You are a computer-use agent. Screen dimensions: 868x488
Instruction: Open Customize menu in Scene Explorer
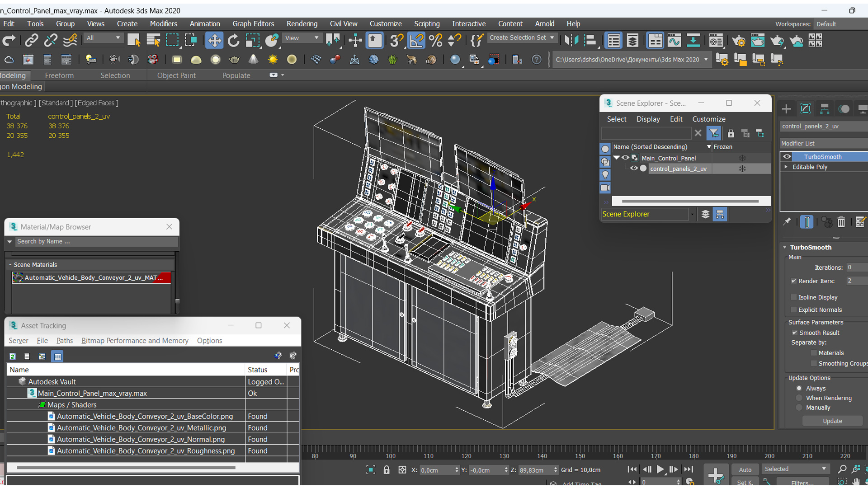tap(708, 119)
